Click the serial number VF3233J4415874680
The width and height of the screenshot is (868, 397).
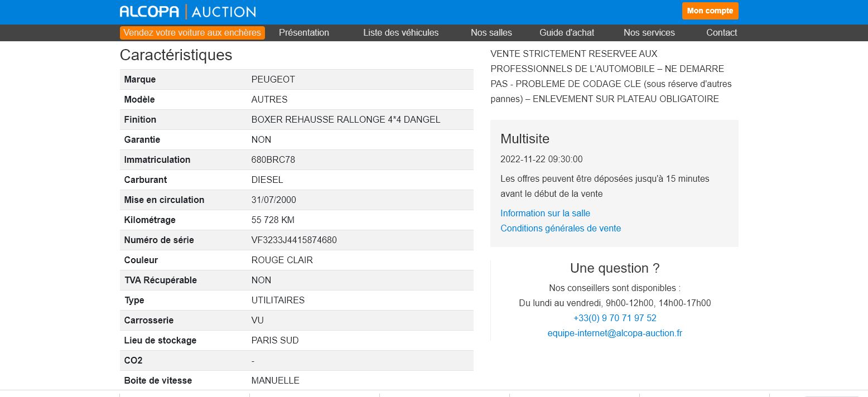pos(294,240)
